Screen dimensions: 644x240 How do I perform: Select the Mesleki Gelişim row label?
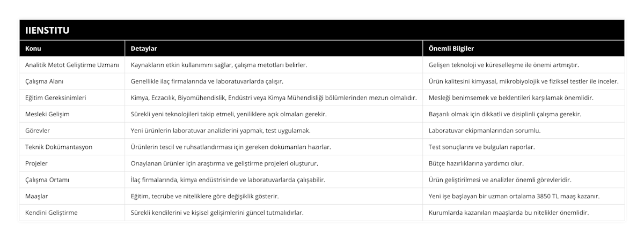click(47, 114)
